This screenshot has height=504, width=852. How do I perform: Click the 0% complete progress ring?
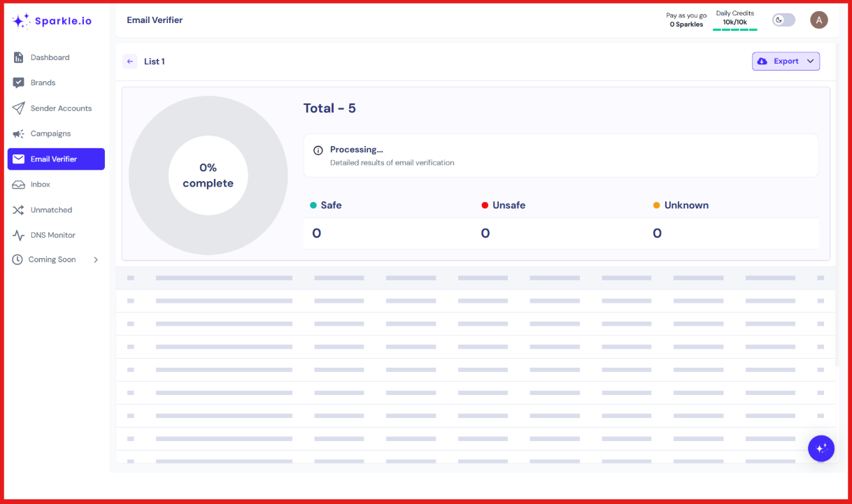[x=208, y=175]
